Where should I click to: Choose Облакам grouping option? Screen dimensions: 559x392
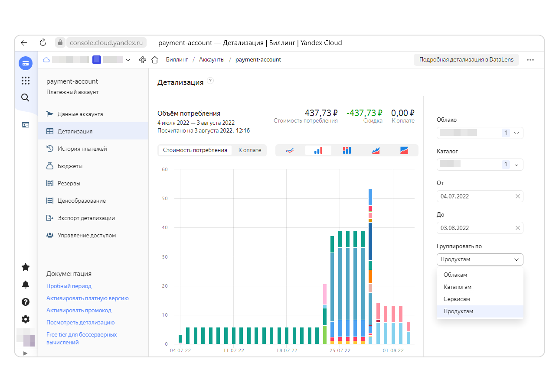pyautogui.click(x=480, y=275)
